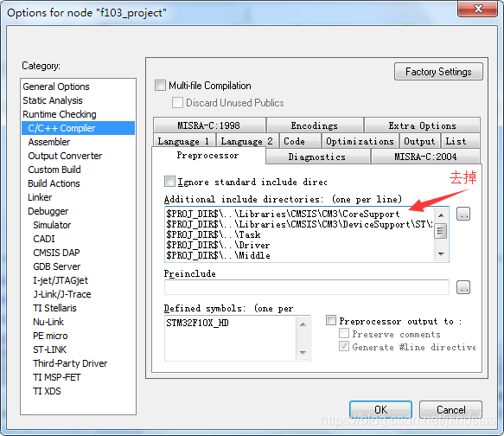Select the Preprocessor tab

point(208,156)
